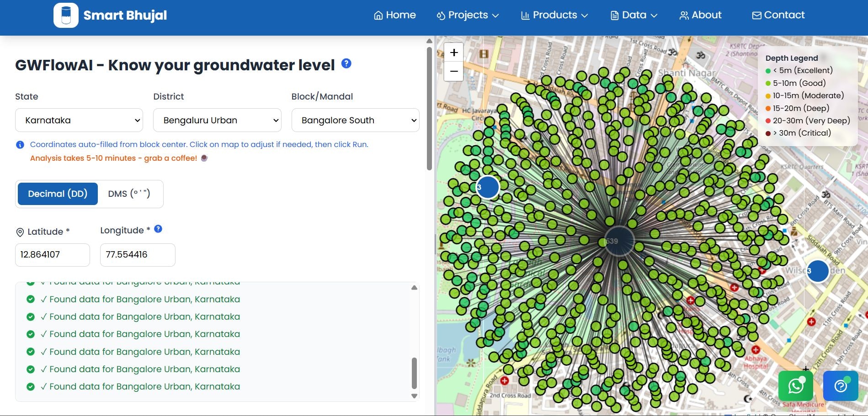Image resolution: width=868 pixels, height=416 pixels.
Task: Click the 539 cluster center marker
Action: pos(619,241)
